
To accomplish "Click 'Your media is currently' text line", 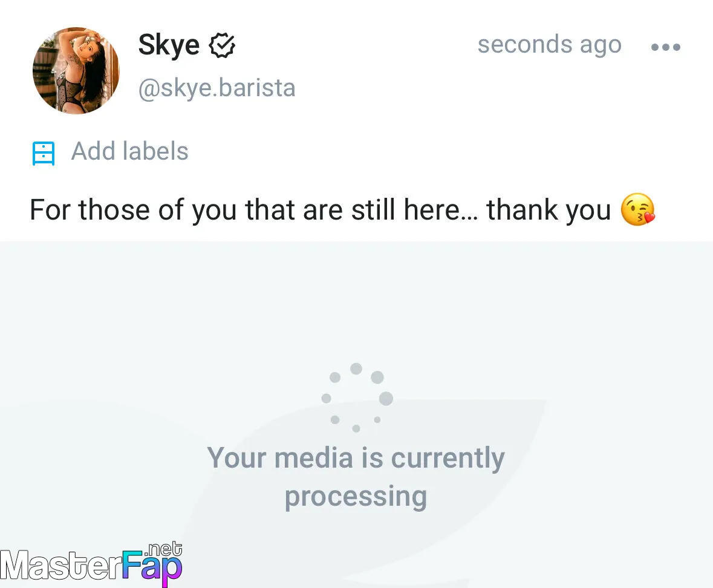I will tap(356, 457).
